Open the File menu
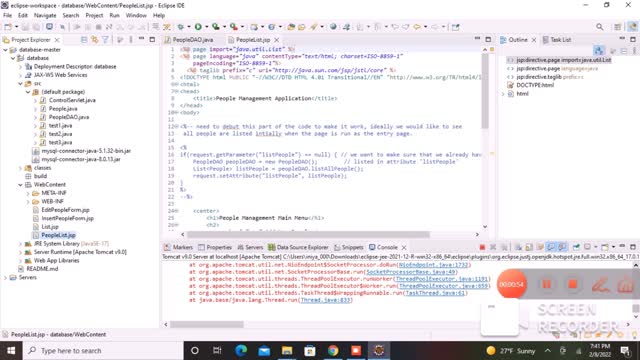Image resolution: width=640 pixels, height=360 pixels. click(7, 16)
